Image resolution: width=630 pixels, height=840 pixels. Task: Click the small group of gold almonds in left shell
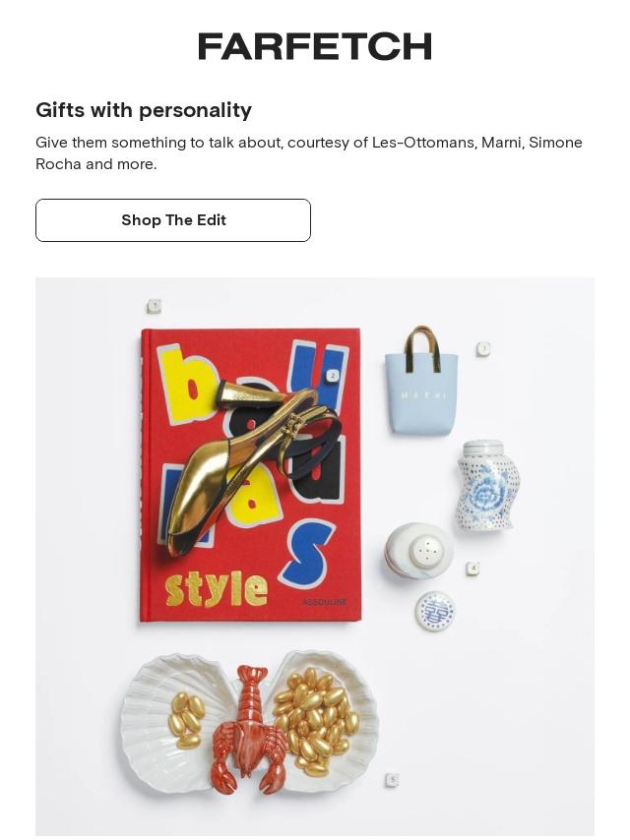click(187, 719)
